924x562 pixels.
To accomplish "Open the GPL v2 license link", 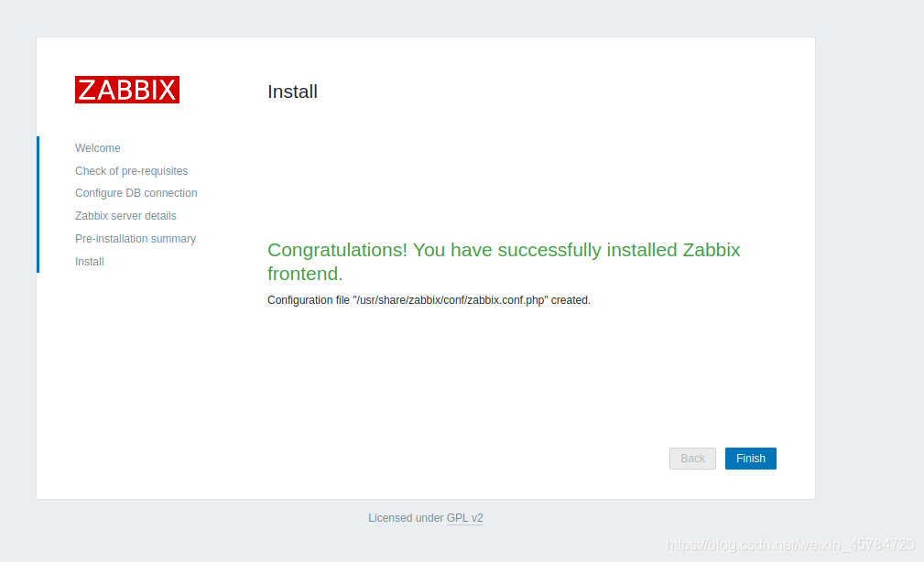I will 464,517.
